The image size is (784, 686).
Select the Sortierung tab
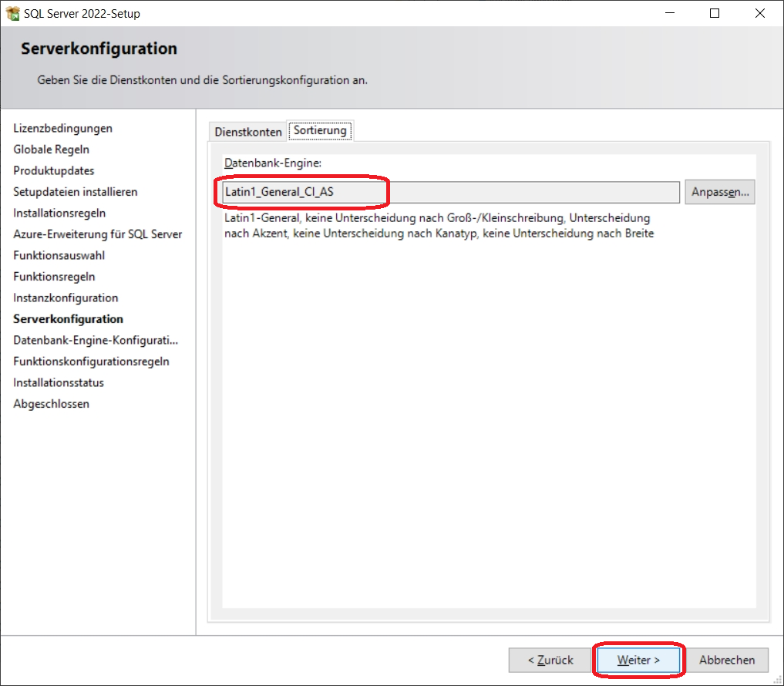click(x=320, y=130)
